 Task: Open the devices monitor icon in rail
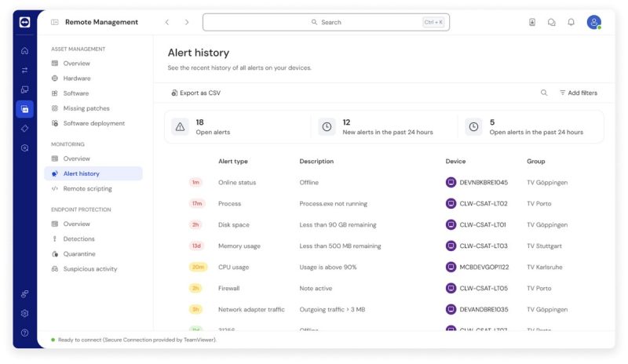[24, 89]
